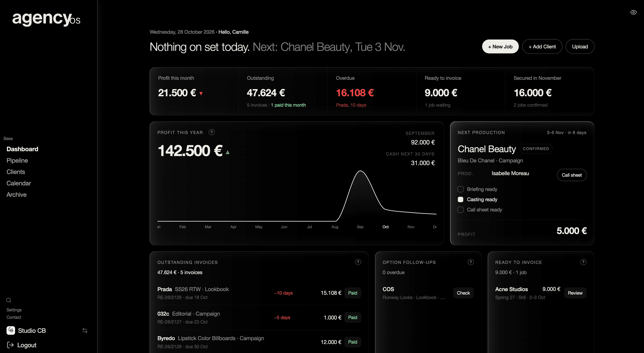This screenshot has width=644, height=353.
Task: Open the Contact link in sidebar
Action: tap(14, 317)
